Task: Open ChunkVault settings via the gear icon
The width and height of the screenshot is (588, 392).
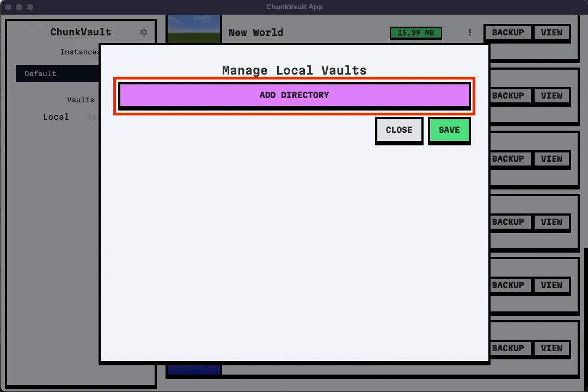Action: point(143,32)
